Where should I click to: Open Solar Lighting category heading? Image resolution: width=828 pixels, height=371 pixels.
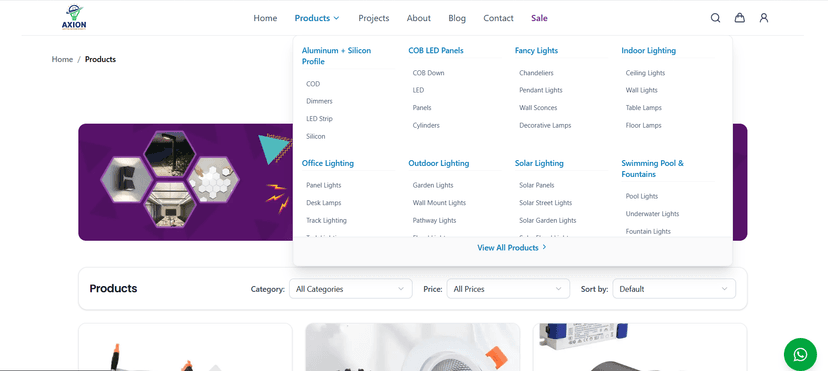(539, 163)
